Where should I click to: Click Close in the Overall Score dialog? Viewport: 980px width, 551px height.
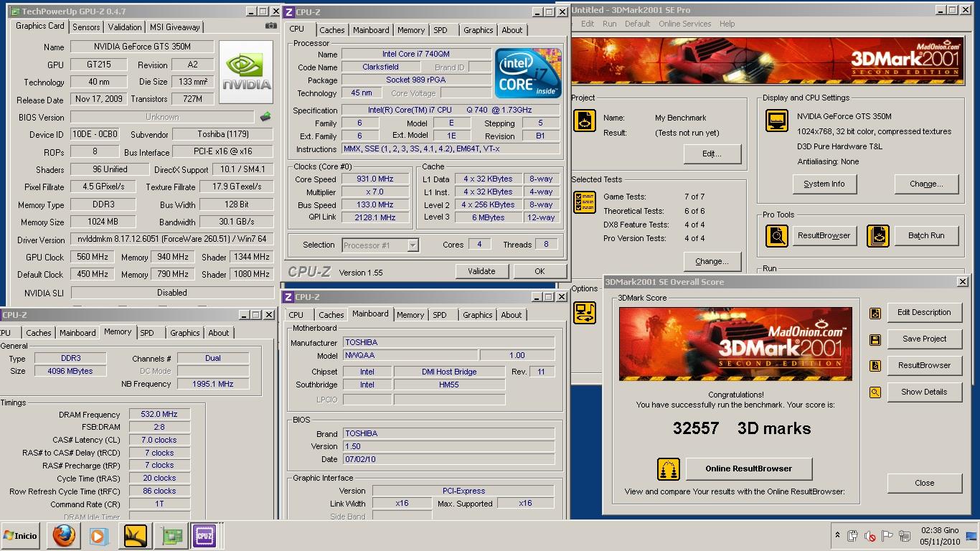924,483
